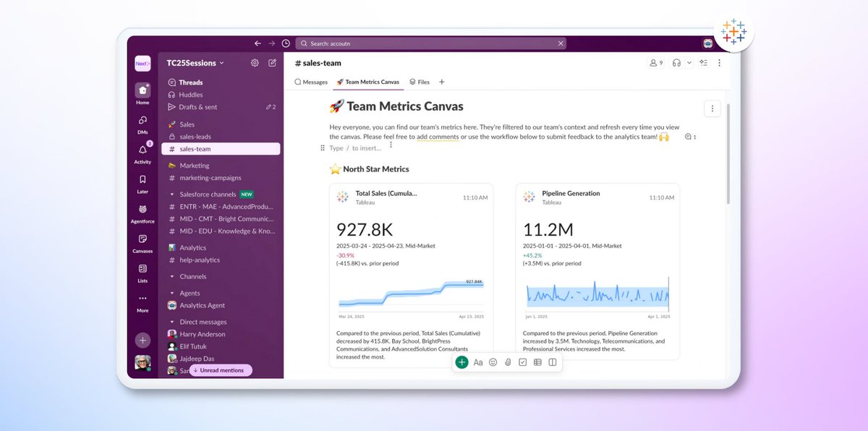868x431 pixels.
Task: Open channel more options menu in header
Action: tap(719, 63)
